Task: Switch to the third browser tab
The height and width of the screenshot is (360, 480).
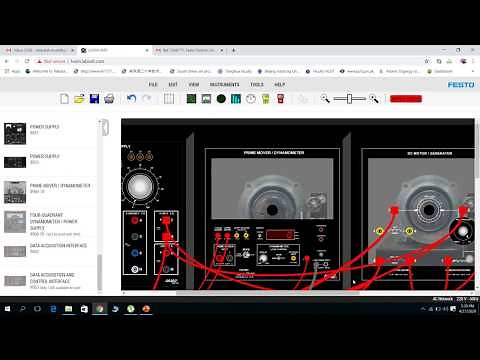Action: (189, 50)
